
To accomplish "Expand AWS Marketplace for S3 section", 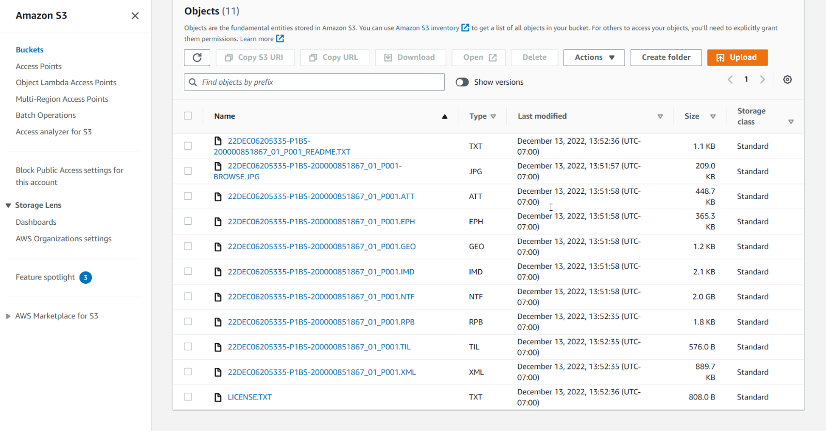I will 8,316.
